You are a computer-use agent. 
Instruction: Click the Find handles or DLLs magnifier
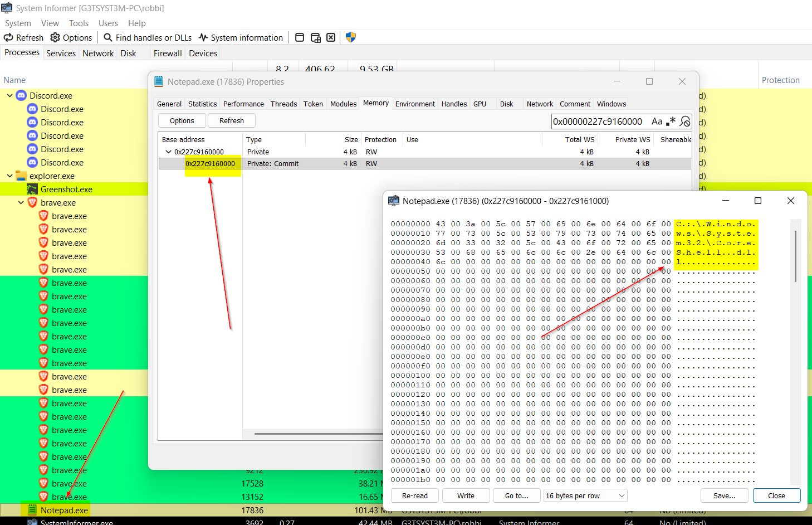tap(108, 37)
